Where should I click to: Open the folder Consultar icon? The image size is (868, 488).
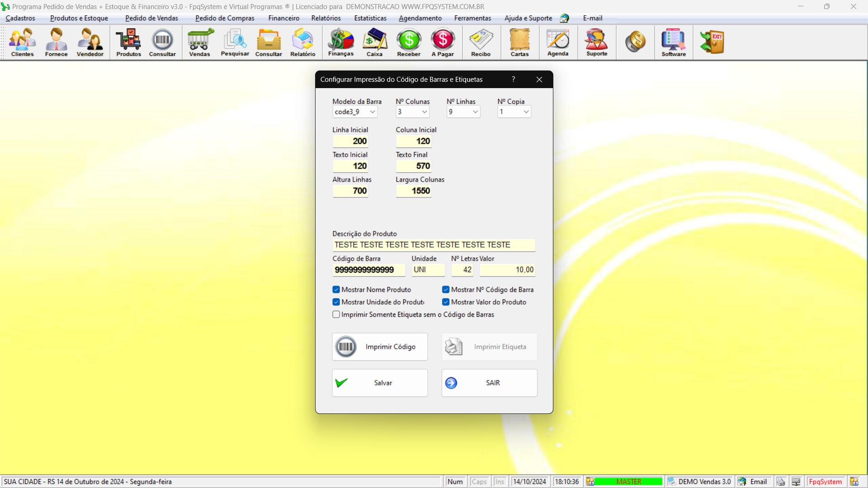click(269, 42)
